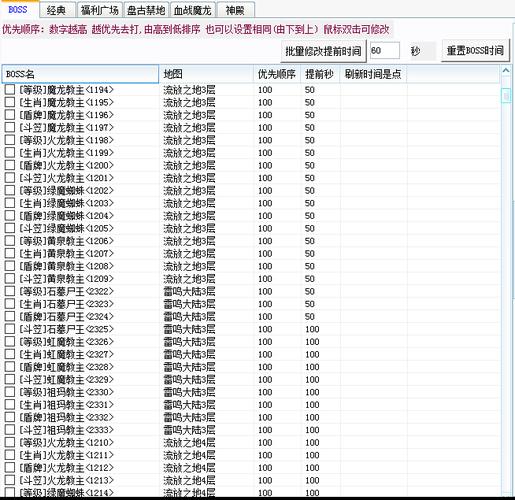Select row name [斗笠]虹魔教主<2329>
Screen dimensions: 515x500
[x=66, y=380]
